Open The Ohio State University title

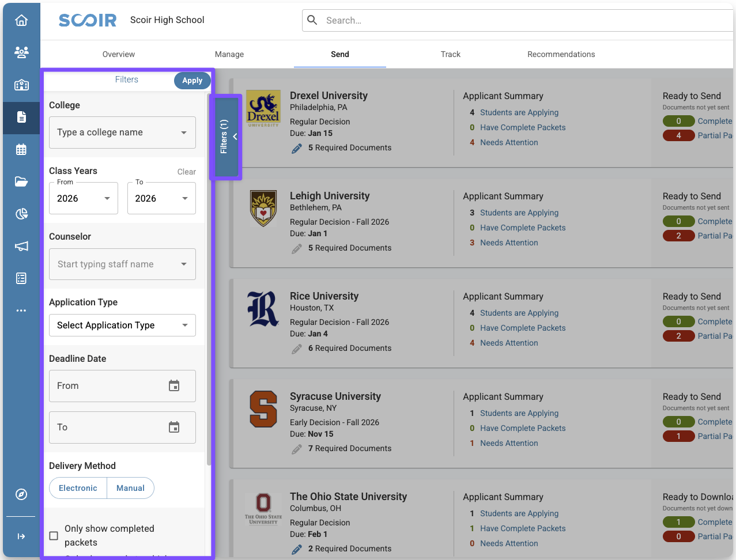pos(348,497)
